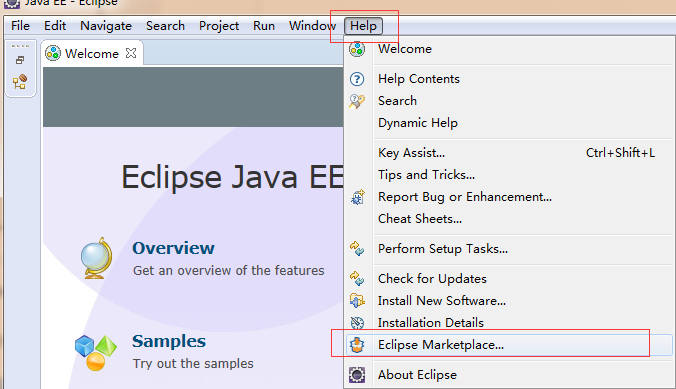The image size is (676, 389).
Task: Click 'Try out the samples' text
Action: (193, 364)
